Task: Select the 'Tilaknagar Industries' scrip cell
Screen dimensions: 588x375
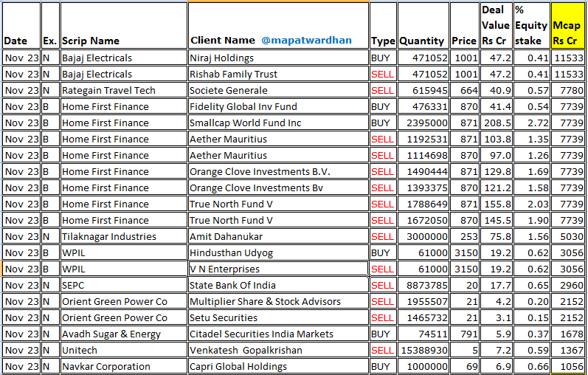Action: [x=124, y=236]
